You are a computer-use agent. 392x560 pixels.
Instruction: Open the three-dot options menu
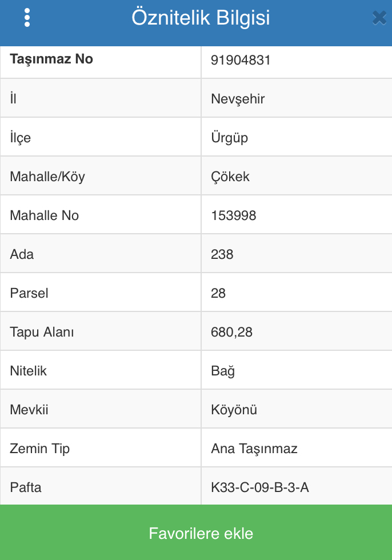pyautogui.click(x=27, y=18)
